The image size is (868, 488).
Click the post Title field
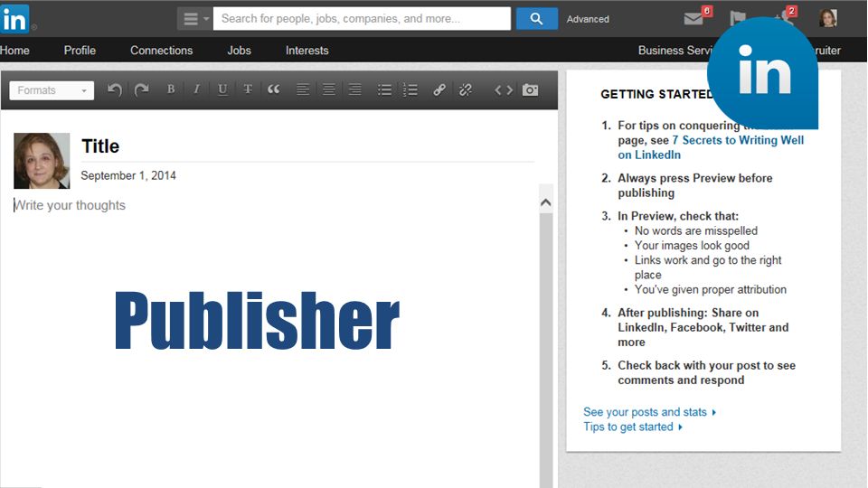[307, 146]
